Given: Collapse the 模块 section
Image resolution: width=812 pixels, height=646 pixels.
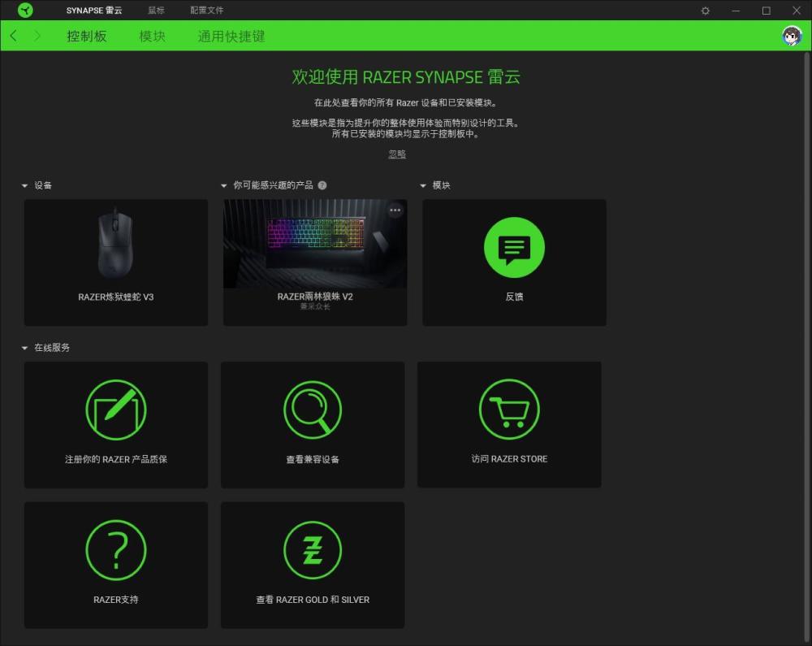Looking at the screenshot, I should click(423, 185).
